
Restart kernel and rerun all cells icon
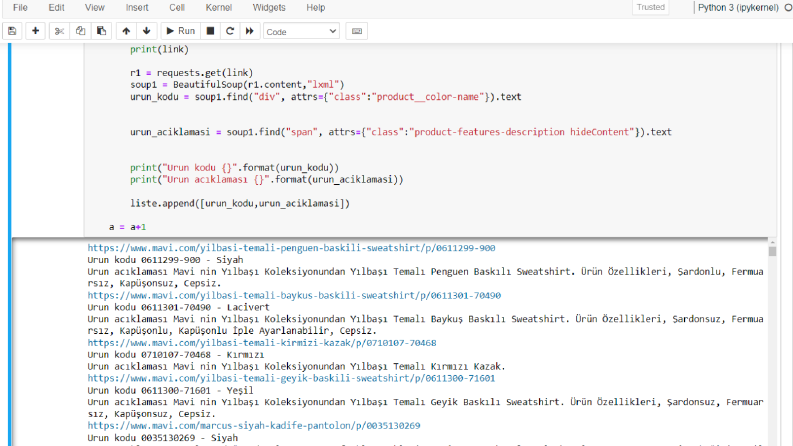coord(249,31)
